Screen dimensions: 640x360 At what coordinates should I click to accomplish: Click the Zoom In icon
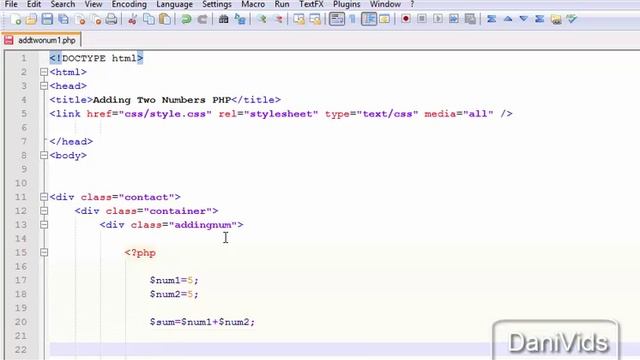tap(262, 19)
